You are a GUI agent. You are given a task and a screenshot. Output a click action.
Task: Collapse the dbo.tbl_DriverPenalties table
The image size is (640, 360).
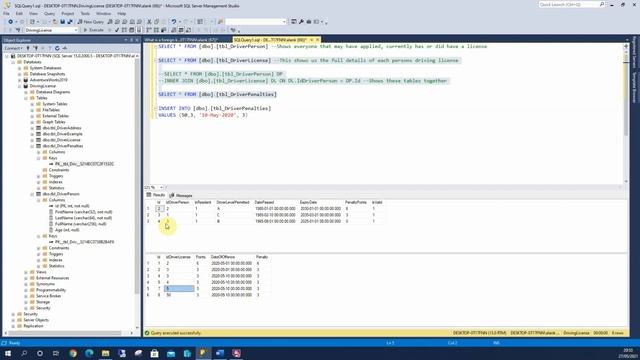pyautogui.click(x=32, y=146)
